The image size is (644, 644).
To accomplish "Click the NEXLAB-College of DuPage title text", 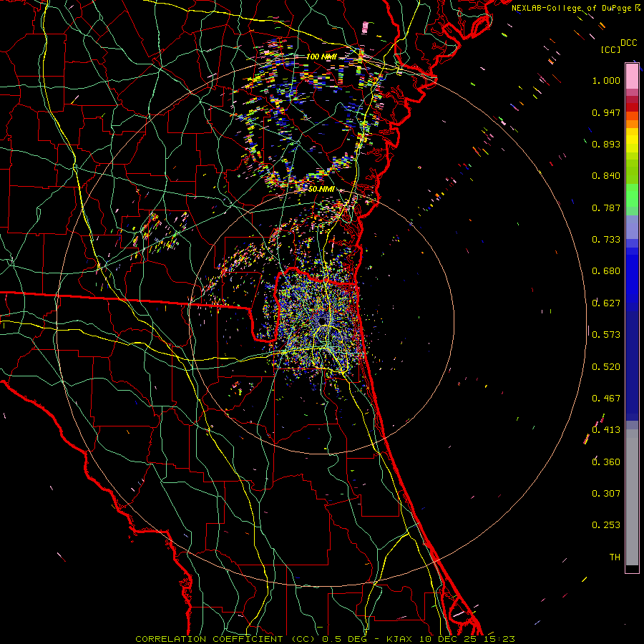I will [x=576, y=8].
